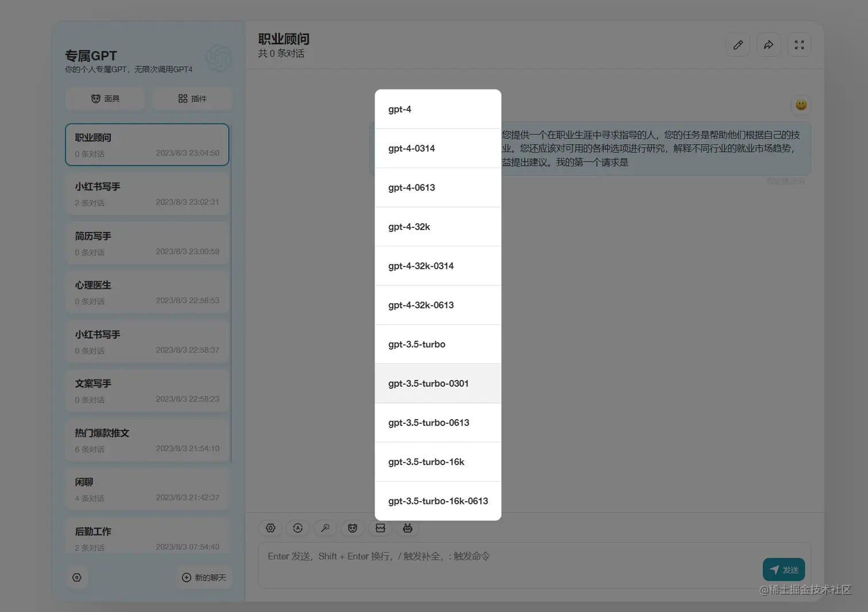The height and width of the screenshot is (612, 868).
Task: Switch to the 插件 tab
Action: pyautogui.click(x=192, y=98)
